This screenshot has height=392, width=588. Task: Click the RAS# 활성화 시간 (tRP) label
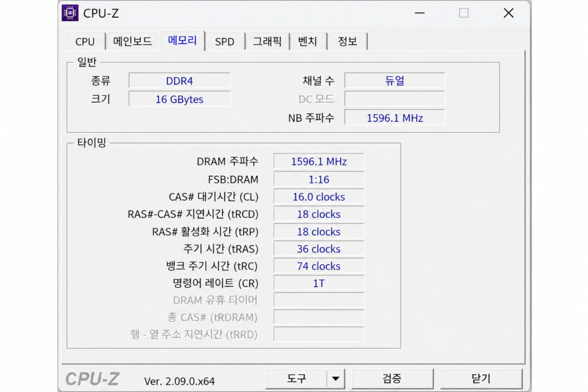pyautogui.click(x=205, y=232)
